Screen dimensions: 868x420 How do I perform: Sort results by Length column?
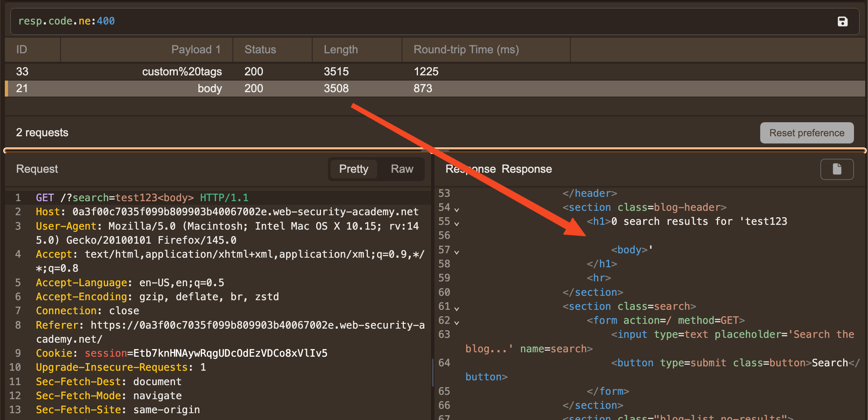click(341, 50)
